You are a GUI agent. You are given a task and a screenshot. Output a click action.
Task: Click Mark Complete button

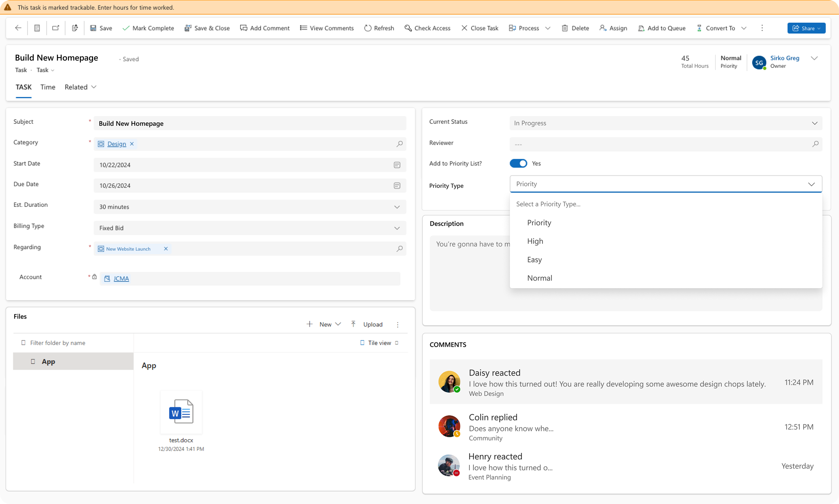148,28
